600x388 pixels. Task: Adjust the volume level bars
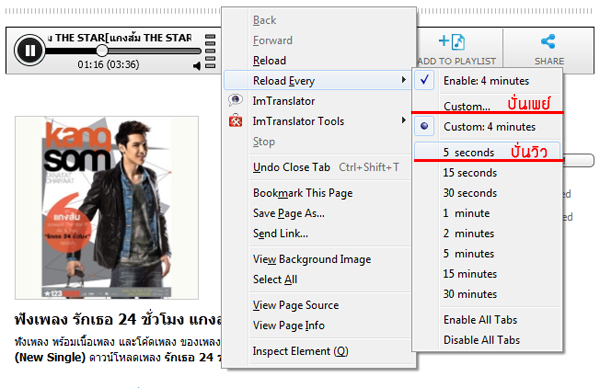[x=210, y=51]
